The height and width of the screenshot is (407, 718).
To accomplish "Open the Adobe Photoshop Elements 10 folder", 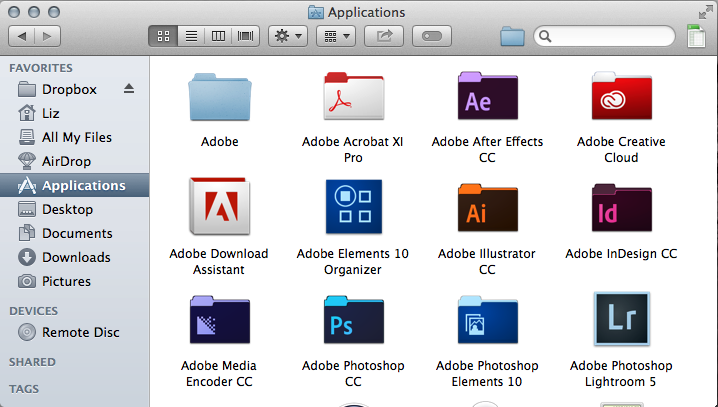I will pos(488,320).
